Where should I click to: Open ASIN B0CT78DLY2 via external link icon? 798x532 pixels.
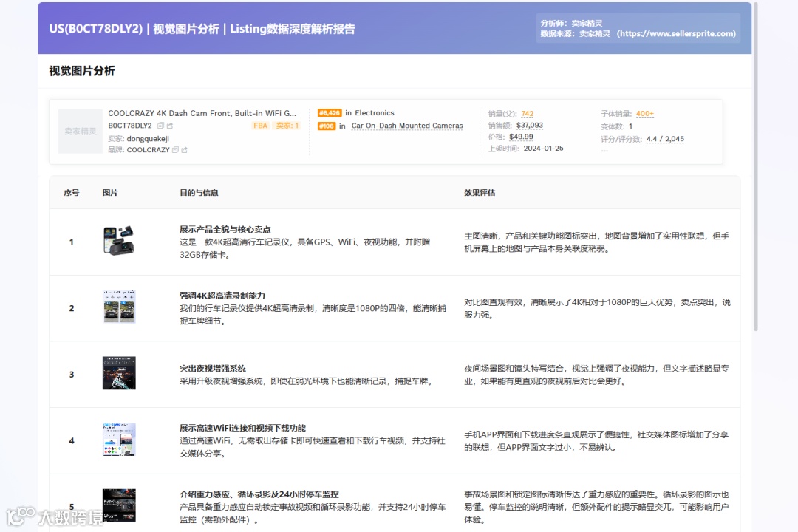pyautogui.click(x=170, y=126)
